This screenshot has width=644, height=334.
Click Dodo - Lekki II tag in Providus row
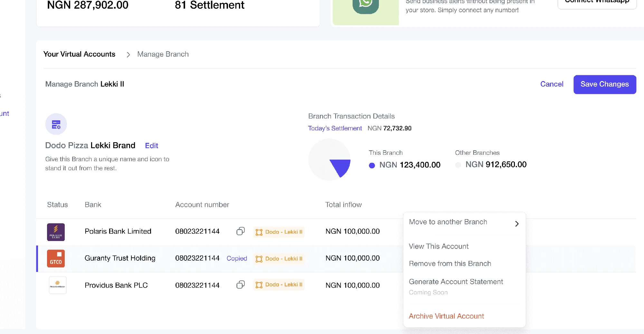coord(279,285)
